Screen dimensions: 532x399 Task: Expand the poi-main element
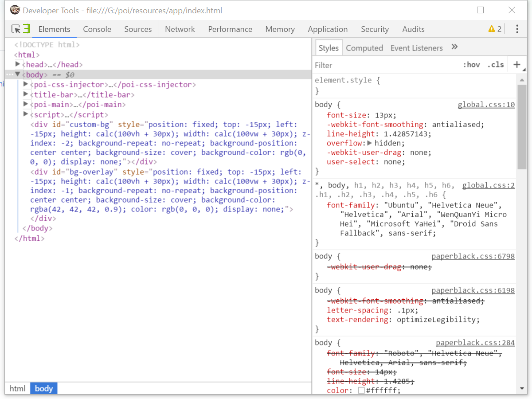click(x=25, y=104)
